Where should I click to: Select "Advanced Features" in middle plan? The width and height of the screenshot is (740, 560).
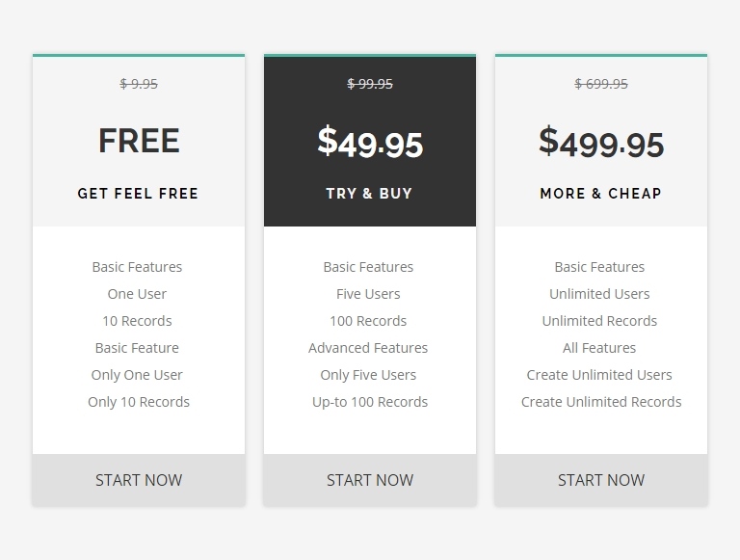pos(368,348)
